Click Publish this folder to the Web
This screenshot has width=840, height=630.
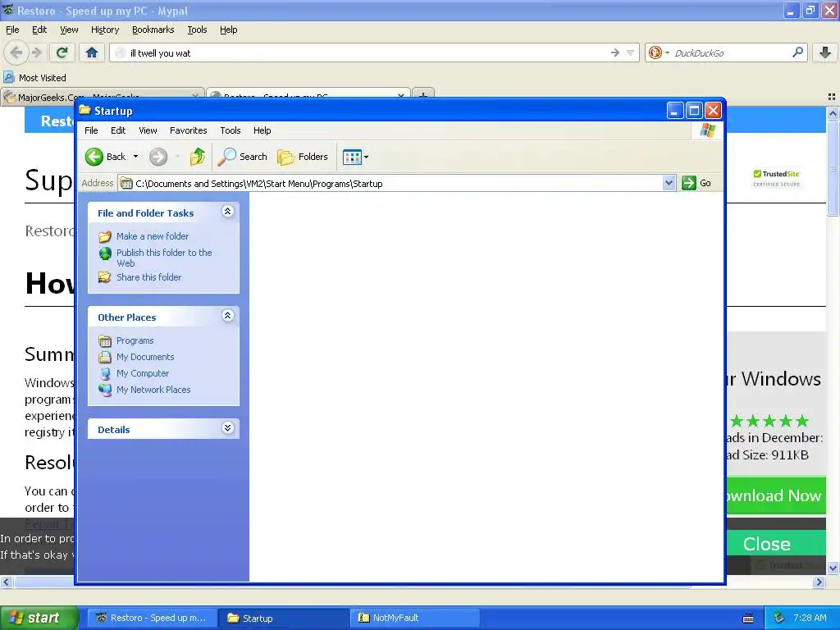tap(164, 258)
